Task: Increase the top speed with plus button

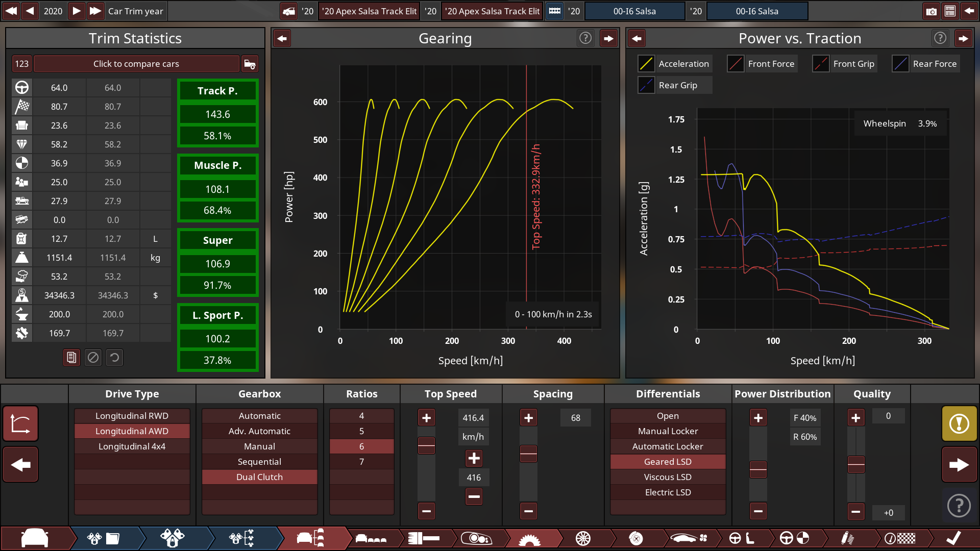Action: point(426,418)
